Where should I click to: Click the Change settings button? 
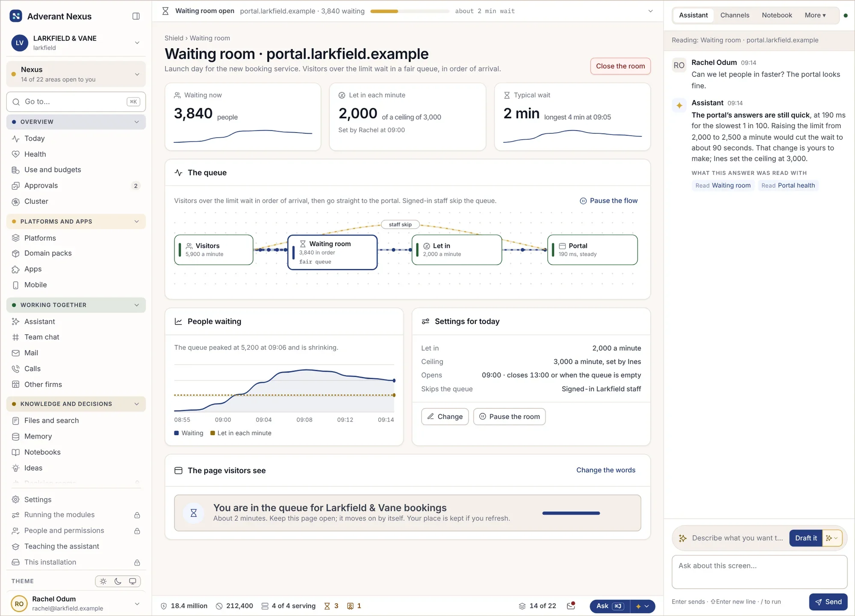[445, 417]
